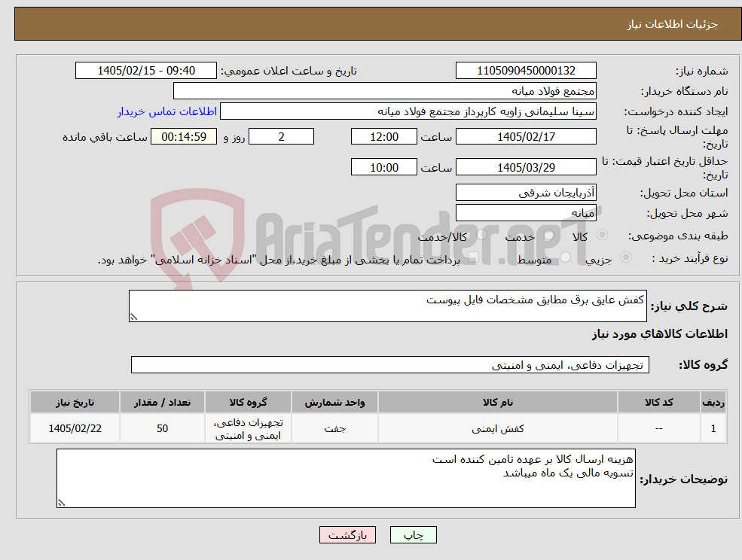This screenshot has height=560, width=742.
Task: Click the کد کالا cell showing --
Action: coord(658,428)
